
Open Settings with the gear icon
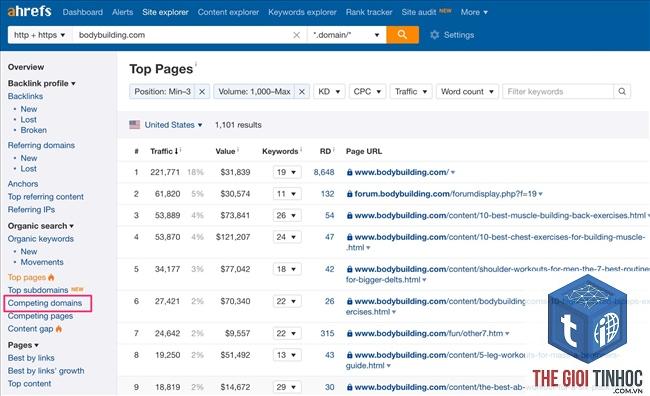[x=434, y=35]
